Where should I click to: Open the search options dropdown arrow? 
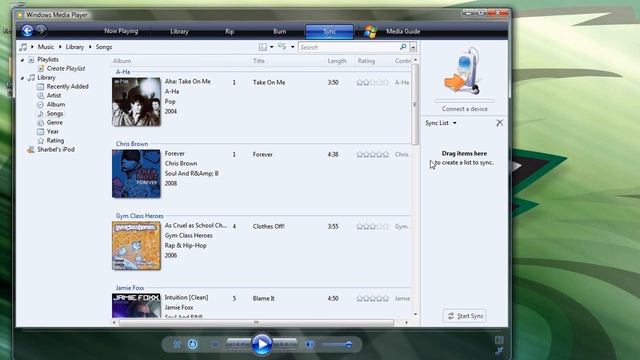click(413, 47)
